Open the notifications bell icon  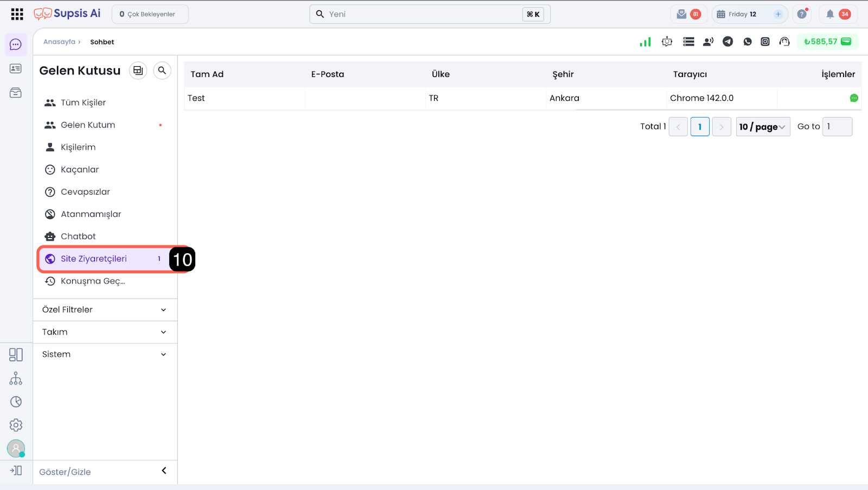[830, 14]
